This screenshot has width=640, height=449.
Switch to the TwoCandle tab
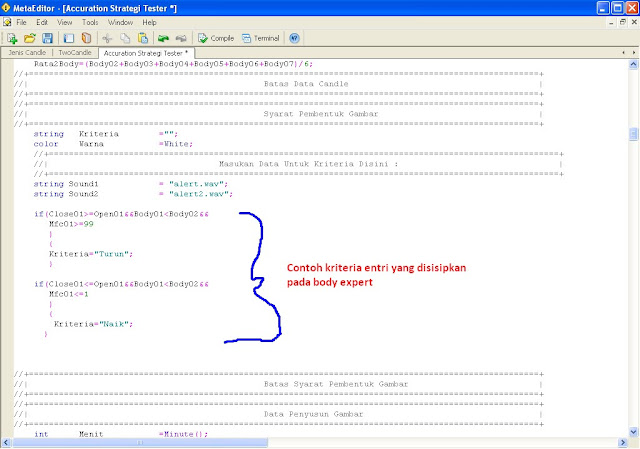tap(75, 53)
